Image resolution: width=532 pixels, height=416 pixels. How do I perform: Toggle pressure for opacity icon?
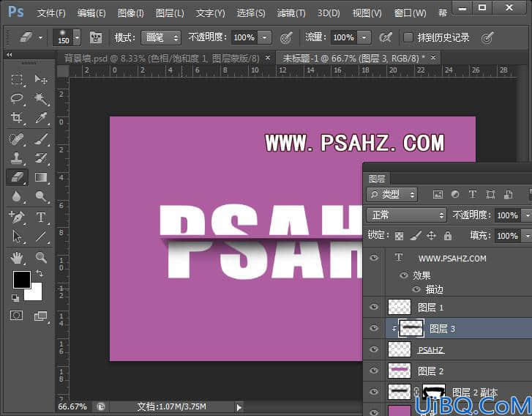[x=286, y=37]
